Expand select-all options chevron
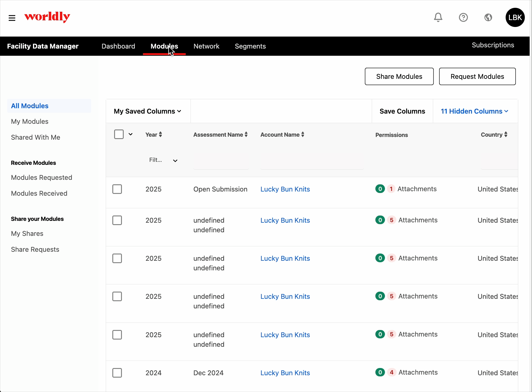The width and height of the screenshot is (532, 392). pyautogui.click(x=131, y=134)
